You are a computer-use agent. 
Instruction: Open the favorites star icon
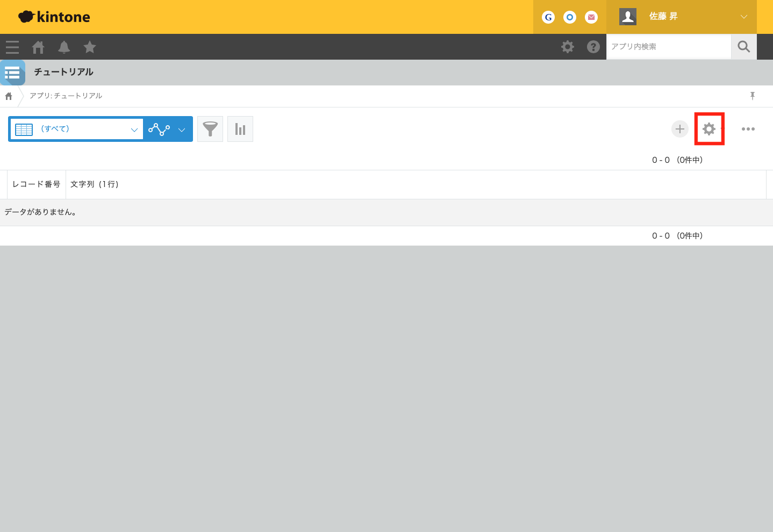click(90, 47)
